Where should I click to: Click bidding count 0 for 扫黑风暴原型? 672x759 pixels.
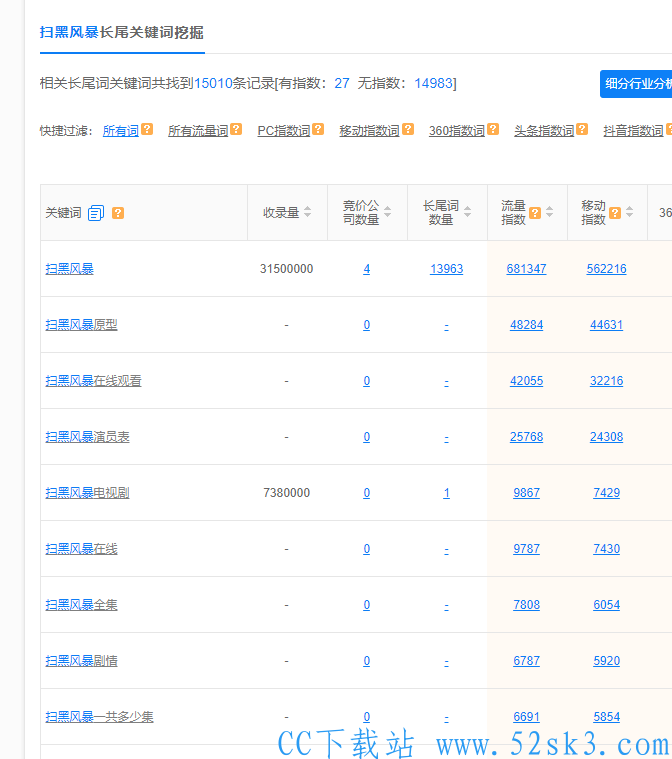pyautogui.click(x=367, y=325)
